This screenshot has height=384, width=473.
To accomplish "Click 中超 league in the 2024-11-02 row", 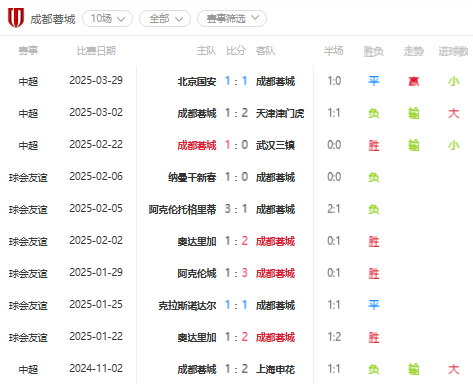I will [x=28, y=369].
